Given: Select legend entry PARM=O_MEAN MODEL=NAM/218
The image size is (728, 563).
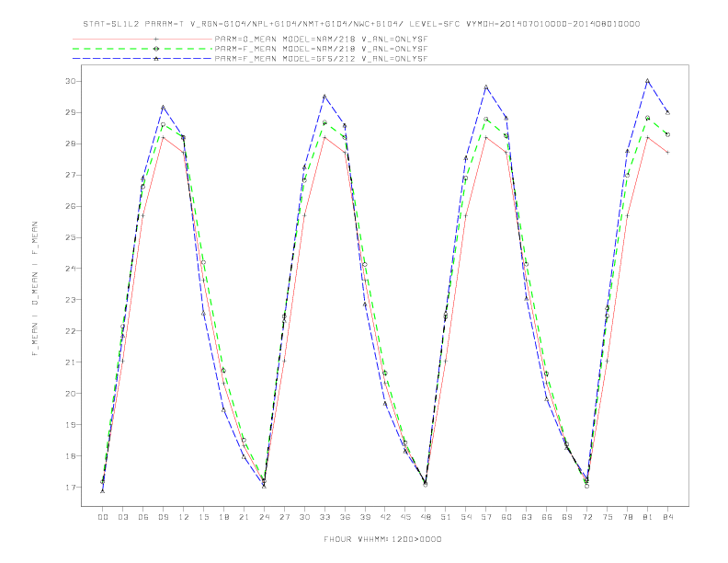Looking at the screenshot, I should [321, 39].
